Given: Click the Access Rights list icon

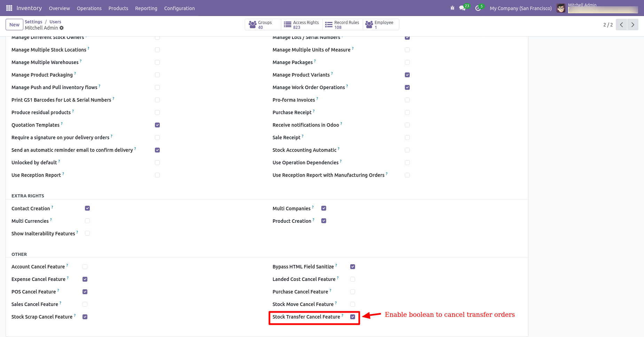Looking at the screenshot, I should [x=288, y=24].
